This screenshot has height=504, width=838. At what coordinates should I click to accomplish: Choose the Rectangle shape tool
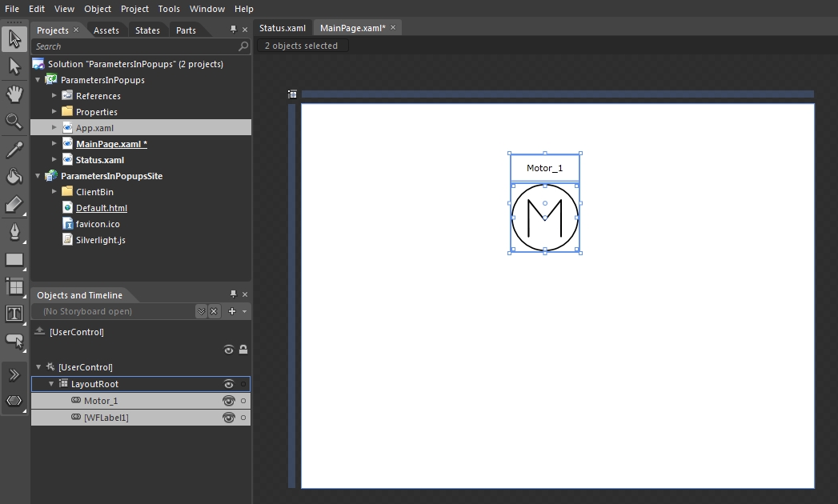click(x=14, y=259)
